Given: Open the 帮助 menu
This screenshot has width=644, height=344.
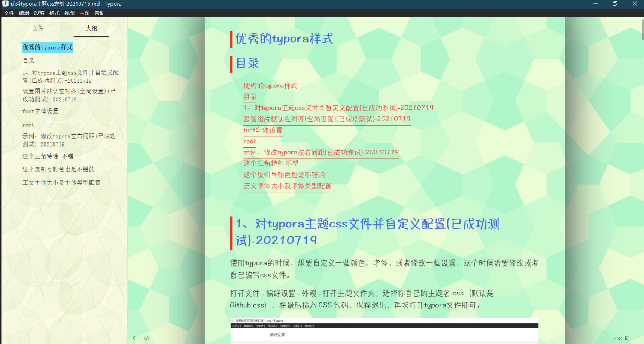Looking at the screenshot, I should (x=100, y=13).
